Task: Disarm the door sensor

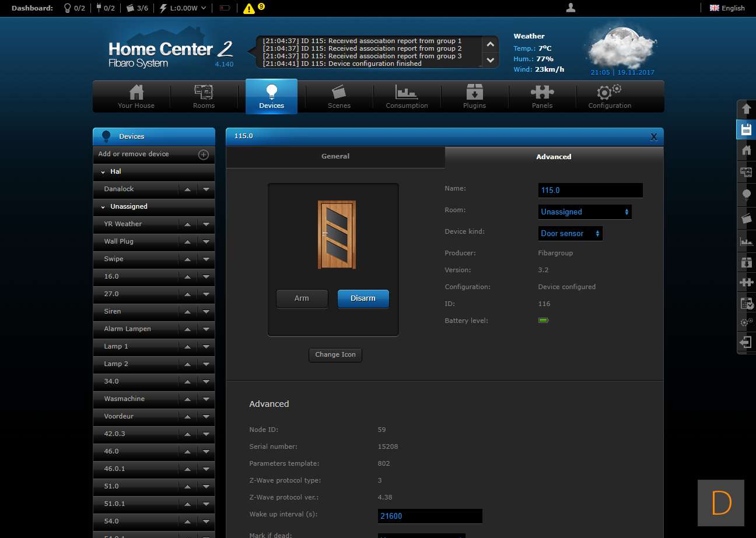Action: 363,298
